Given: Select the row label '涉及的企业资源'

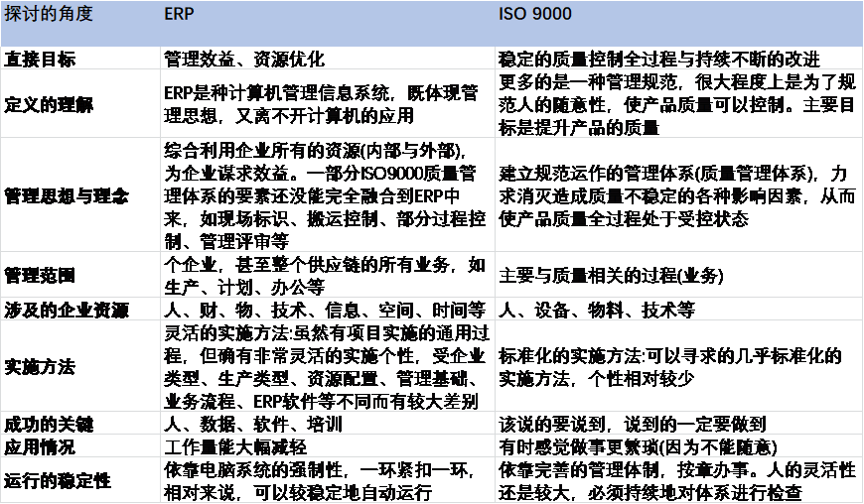Looking at the screenshot, I should coord(67,310).
